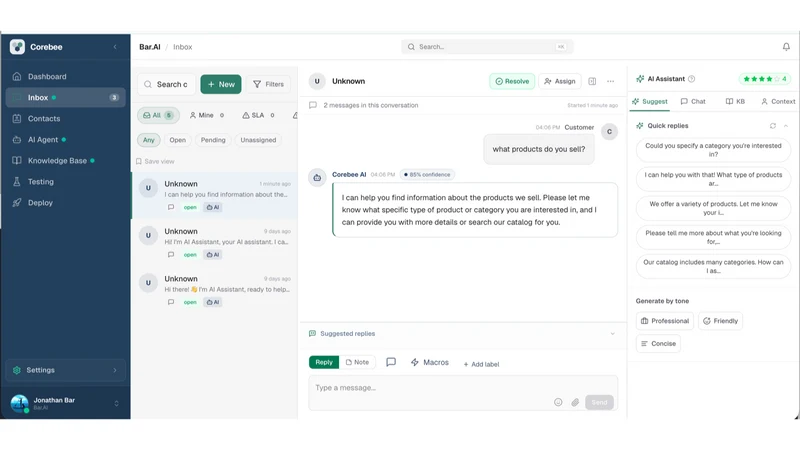Image resolution: width=800 pixels, height=450 pixels.
Task: Click Jonathan Bar's profile avatar
Action: click(x=19, y=403)
